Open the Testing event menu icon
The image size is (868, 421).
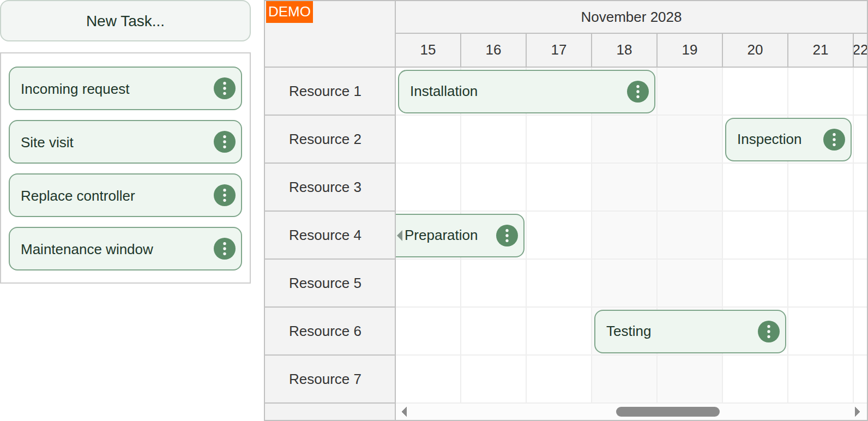point(769,332)
